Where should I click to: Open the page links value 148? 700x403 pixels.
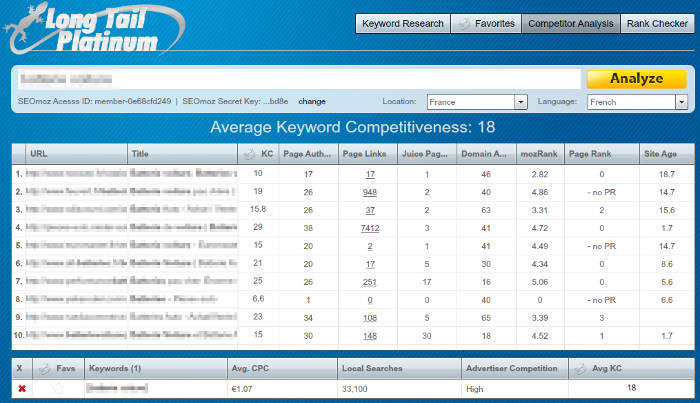point(370,336)
